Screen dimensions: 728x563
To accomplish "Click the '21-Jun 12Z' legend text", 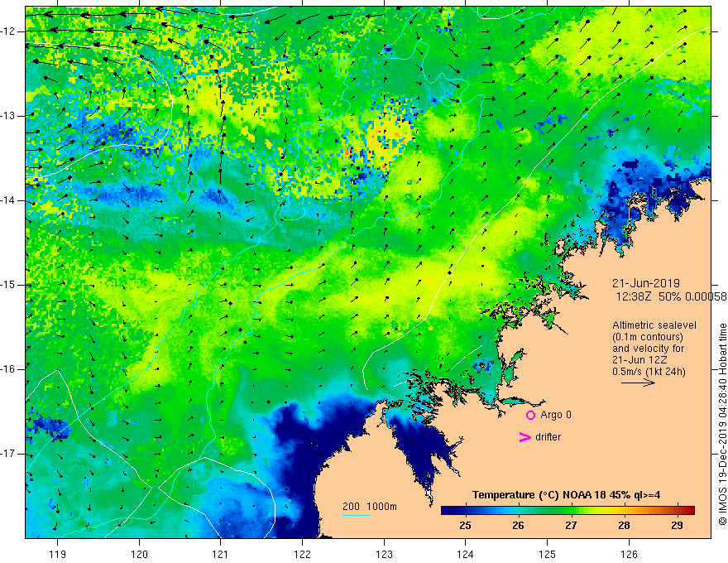I will coord(640,360).
